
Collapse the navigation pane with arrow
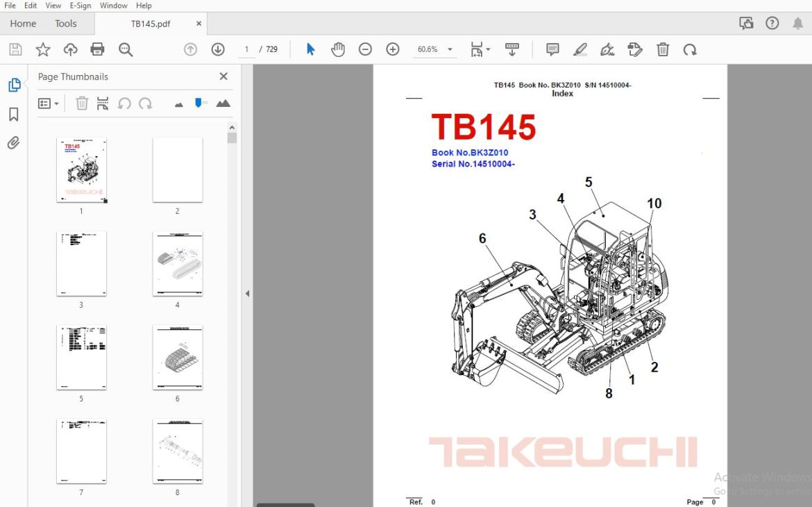click(x=248, y=293)
